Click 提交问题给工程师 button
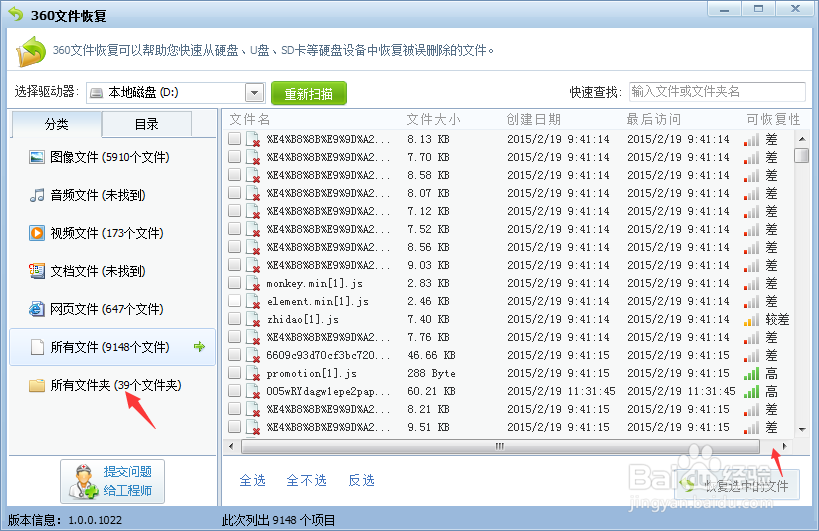 pos(112,481)
